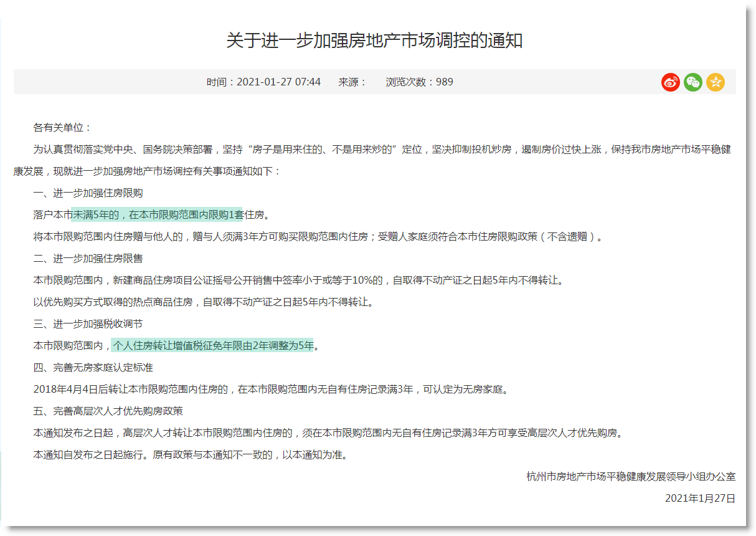This screenshot has width=756, height=536.
Task: Click heading 一、进一步加强住房限购
Action: pyautogui.click(x=88, y=193)
